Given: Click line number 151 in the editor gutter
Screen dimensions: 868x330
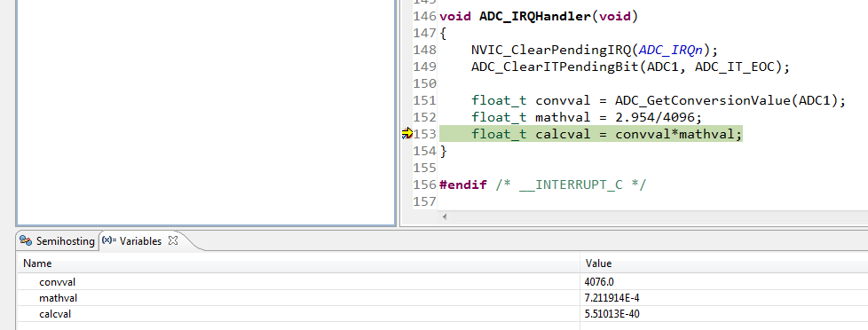Looking at the screenshot, I should [x=425, y=100].
